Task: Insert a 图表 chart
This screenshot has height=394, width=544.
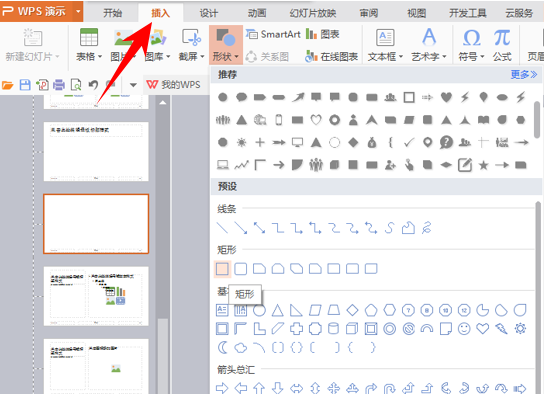Action: 322,34
